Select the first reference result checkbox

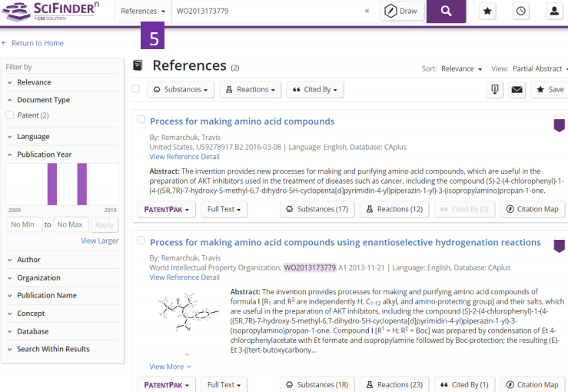(141, 119)
